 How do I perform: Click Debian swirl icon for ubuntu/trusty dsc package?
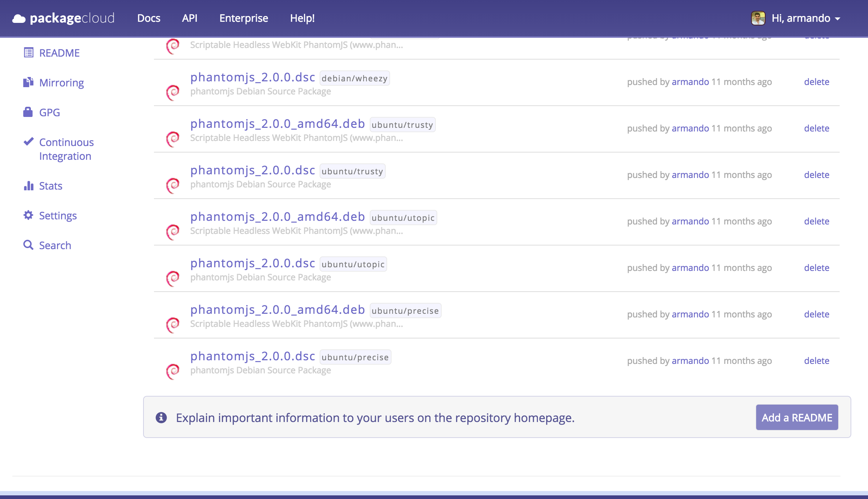(173, 186)
